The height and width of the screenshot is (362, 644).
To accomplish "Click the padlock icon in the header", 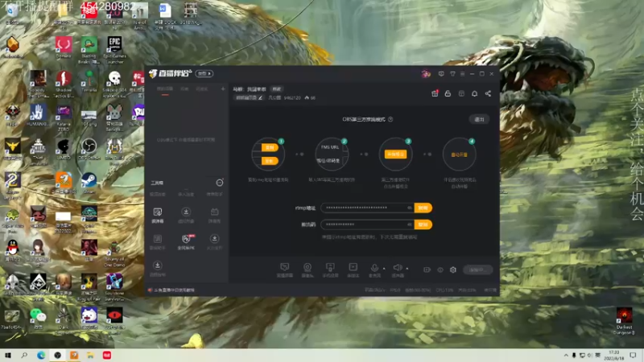I will (448, 93).
